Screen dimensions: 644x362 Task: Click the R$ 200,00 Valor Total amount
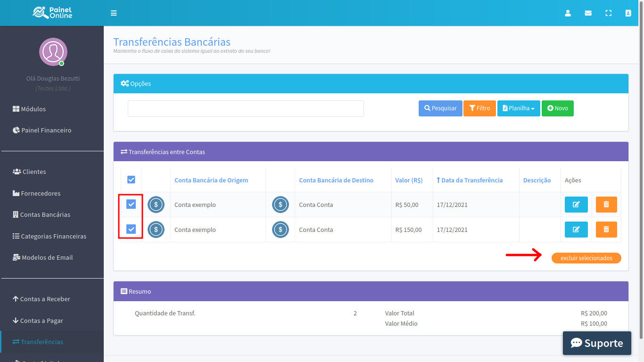(594, 313)
